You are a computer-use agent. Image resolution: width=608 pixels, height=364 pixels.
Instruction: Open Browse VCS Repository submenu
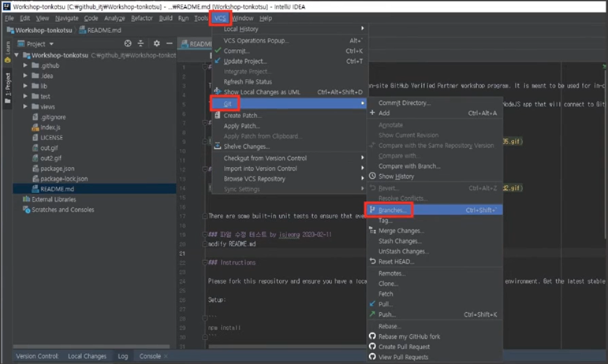click(x=289, y=179)
